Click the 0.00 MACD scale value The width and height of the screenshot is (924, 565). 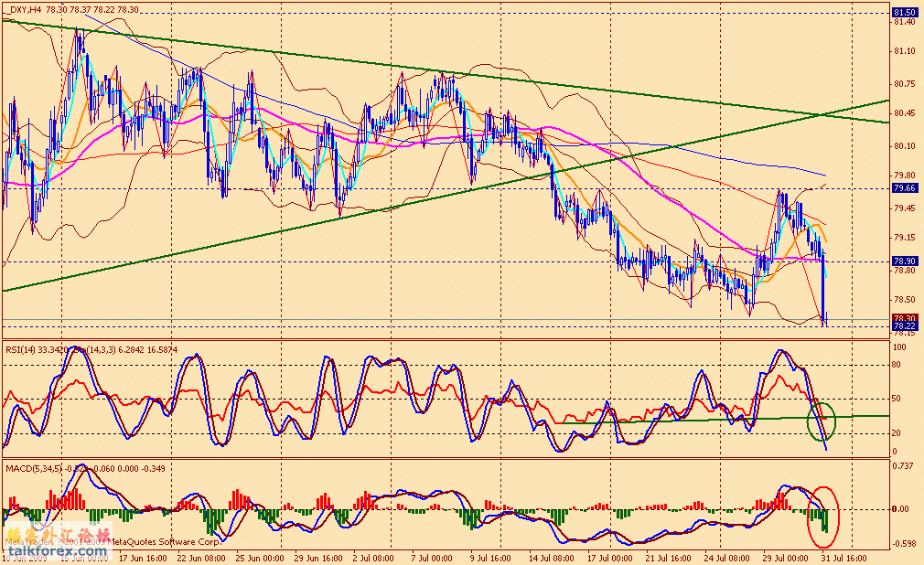[x=901, y=509]
